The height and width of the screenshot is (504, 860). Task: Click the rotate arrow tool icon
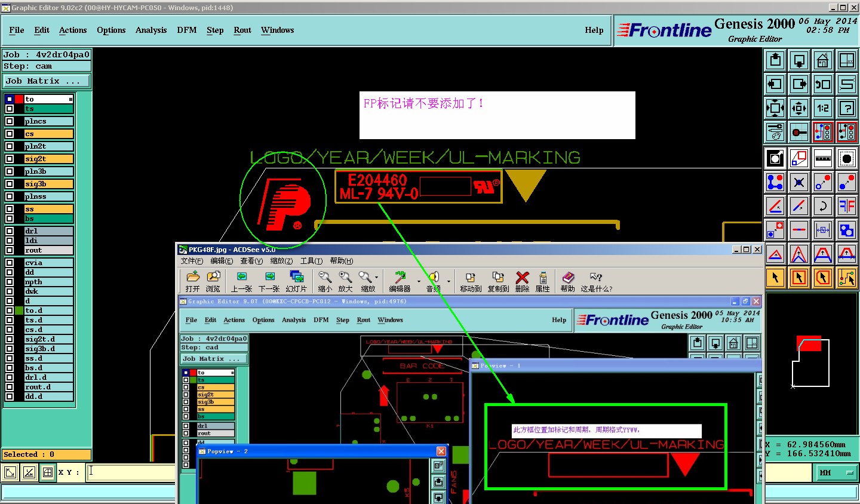pyautogui.click(x=823, y=206)
